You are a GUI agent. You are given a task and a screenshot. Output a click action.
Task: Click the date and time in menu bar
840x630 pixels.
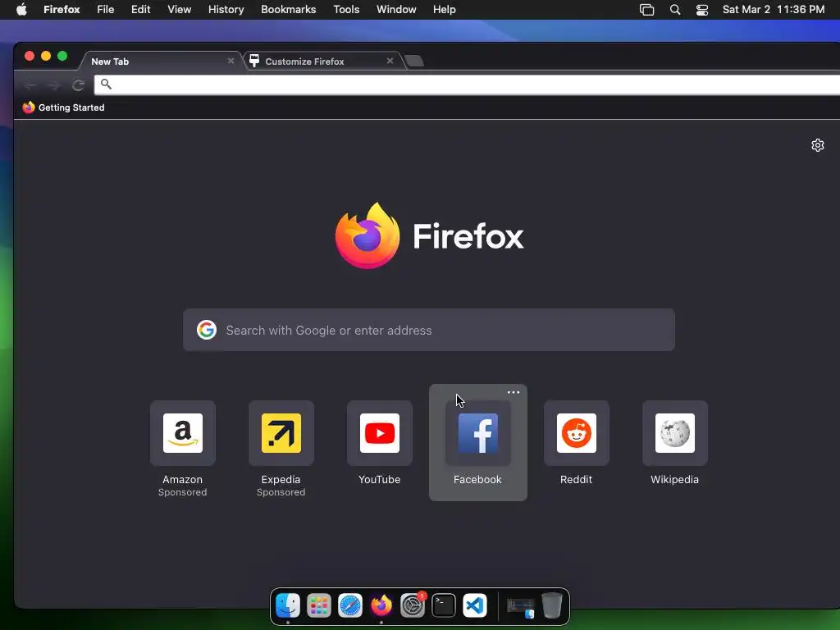tap(774, 10)
